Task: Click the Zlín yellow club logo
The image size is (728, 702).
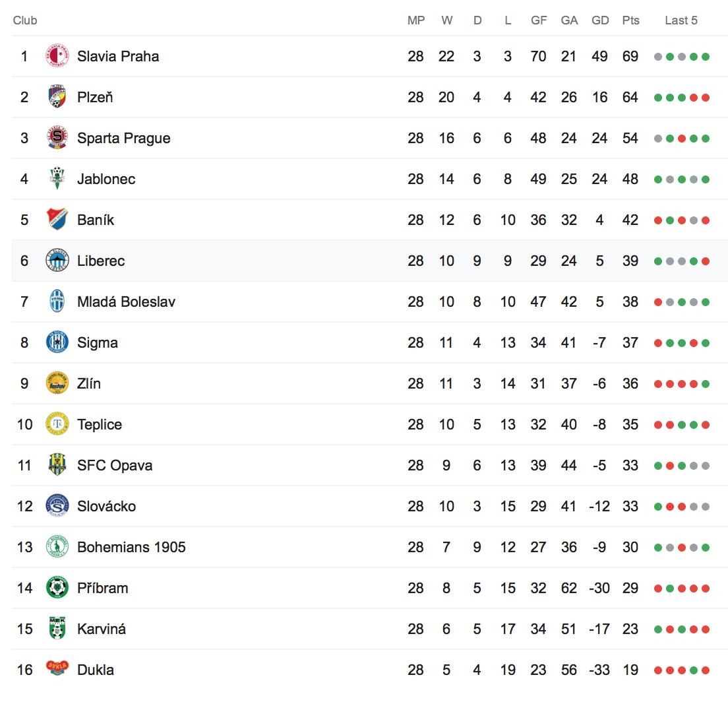Action: pos(57,383)
